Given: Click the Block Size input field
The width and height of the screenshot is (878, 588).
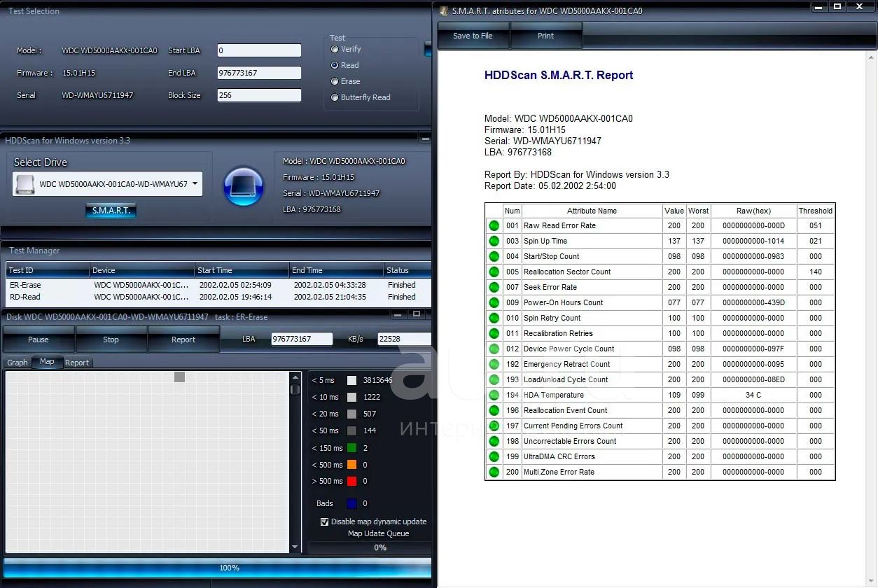Looking at the screenshot, I should point(259,95).
